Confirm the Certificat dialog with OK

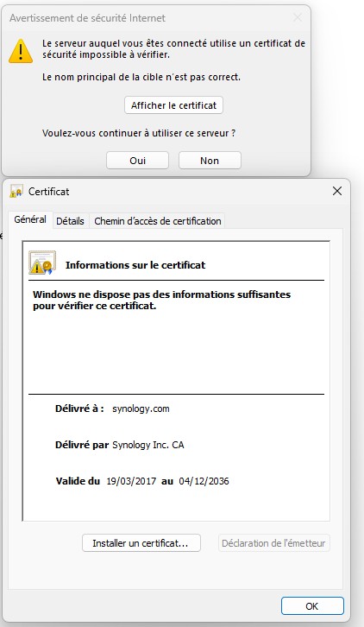tap(312, 605)
